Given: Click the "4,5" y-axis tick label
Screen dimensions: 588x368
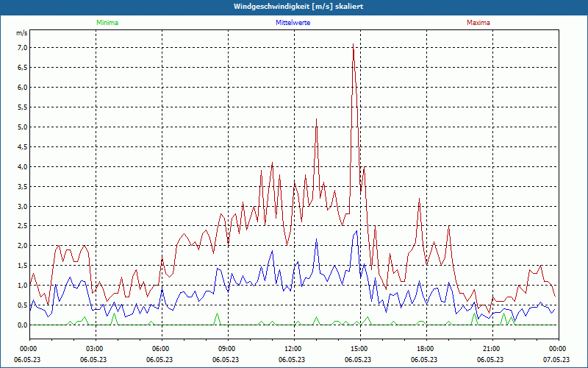Looking at the screenshot, I should tap(23, 146).
